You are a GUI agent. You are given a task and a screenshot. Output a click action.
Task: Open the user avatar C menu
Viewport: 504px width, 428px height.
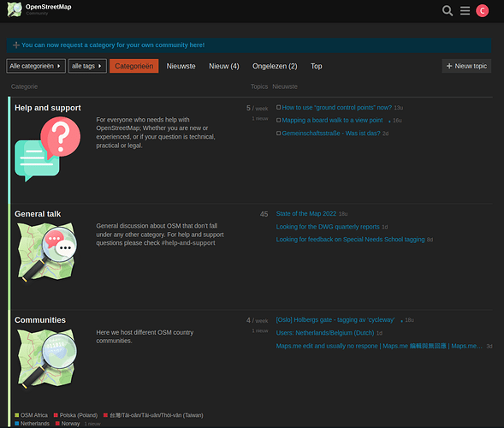[482, 11]
